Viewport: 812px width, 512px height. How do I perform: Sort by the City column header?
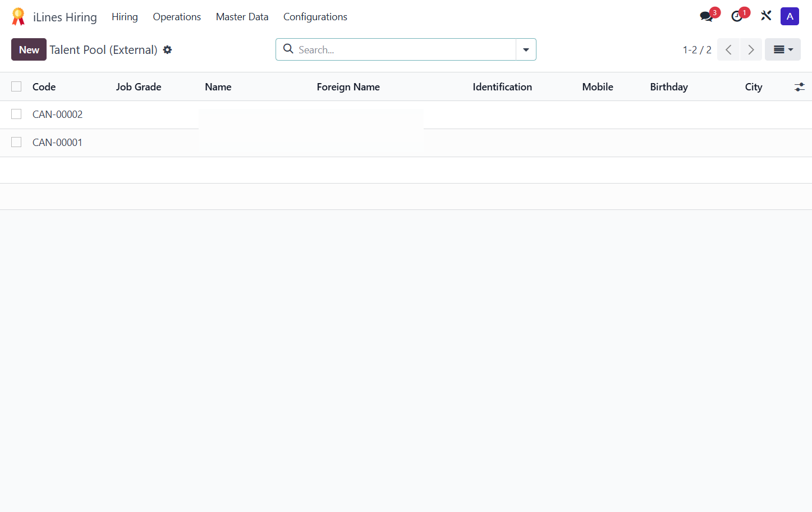coord(754,87)
